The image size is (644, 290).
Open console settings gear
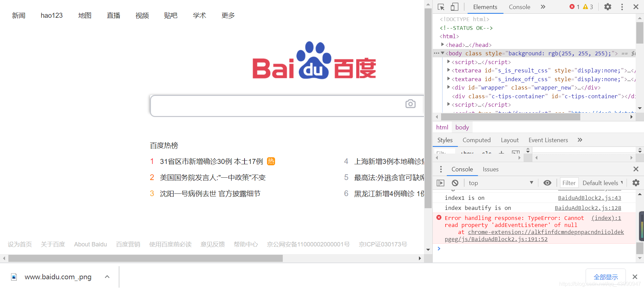click(636, 183)
